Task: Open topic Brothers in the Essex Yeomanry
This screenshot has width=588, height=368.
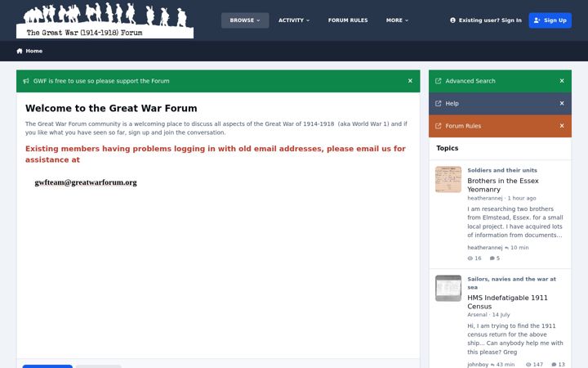Action: click(x=503, y=185)
